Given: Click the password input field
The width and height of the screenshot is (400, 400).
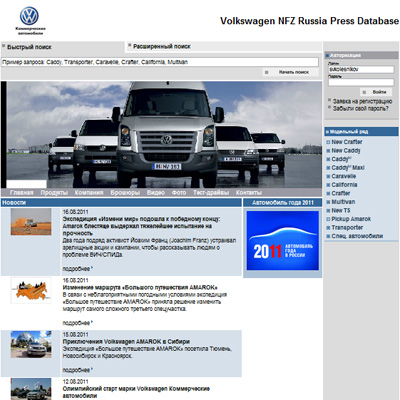Looking at the screenshot, I should click(361, 82).
